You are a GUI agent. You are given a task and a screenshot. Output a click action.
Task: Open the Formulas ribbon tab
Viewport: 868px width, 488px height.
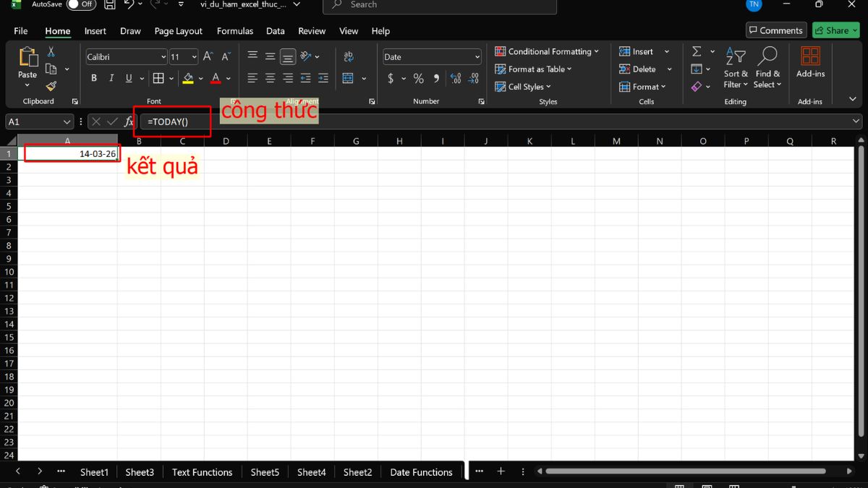[x=235, y=31]
